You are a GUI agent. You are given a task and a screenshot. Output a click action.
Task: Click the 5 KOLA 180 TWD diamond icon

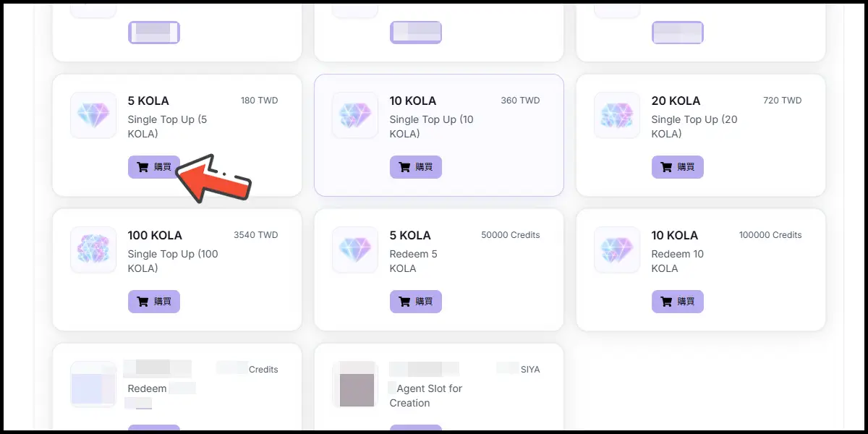click(93, 115)
